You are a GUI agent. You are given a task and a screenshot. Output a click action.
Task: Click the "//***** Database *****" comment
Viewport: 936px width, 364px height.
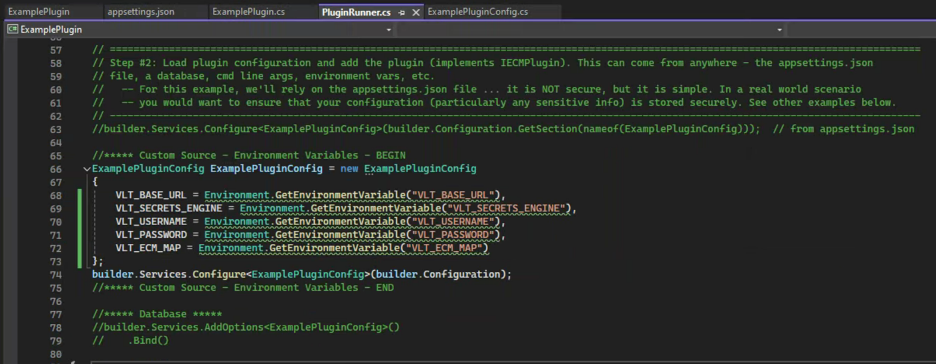click(157, 314)
